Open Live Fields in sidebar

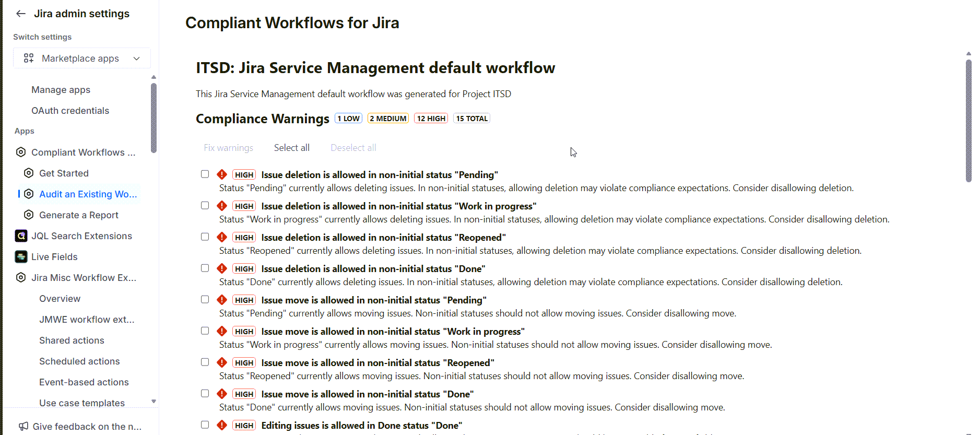point(54,257)
